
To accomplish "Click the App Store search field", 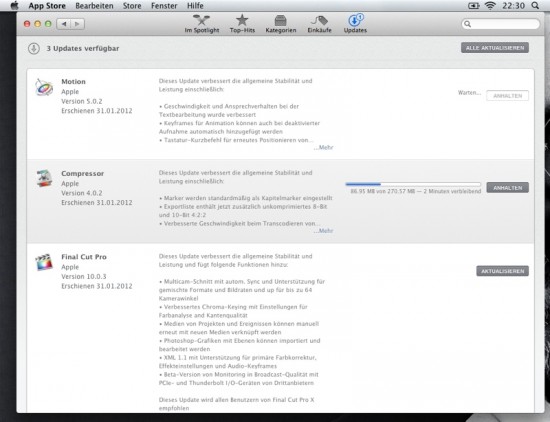I will tap(500, 24).
